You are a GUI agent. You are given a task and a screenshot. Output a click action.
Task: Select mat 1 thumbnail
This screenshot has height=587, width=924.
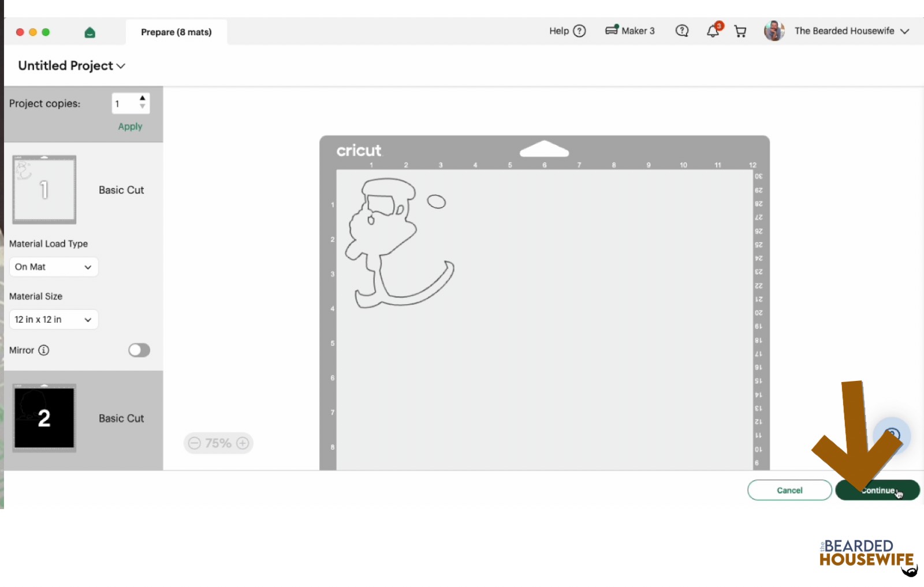(44, 189)
